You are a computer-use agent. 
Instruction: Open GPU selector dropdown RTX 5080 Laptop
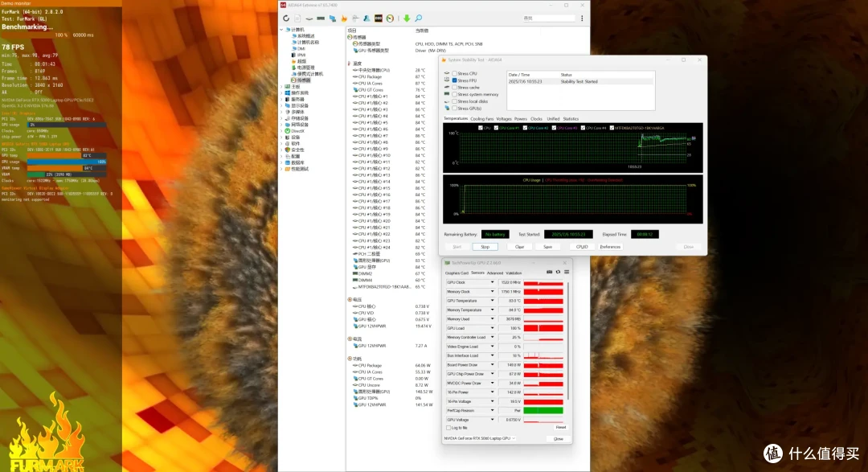coord(479,438)
